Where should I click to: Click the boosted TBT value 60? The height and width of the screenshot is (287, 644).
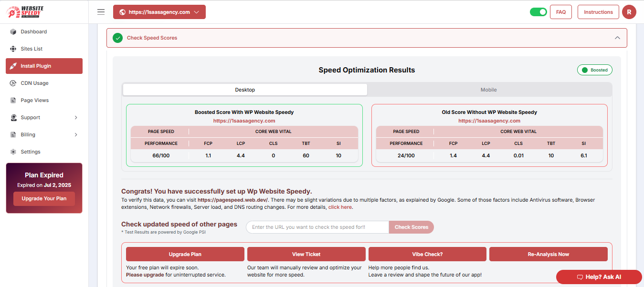[306, 156]
